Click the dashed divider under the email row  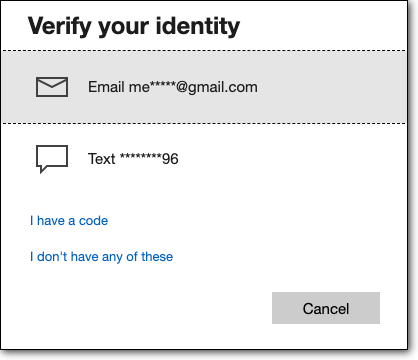pos(204,123)
